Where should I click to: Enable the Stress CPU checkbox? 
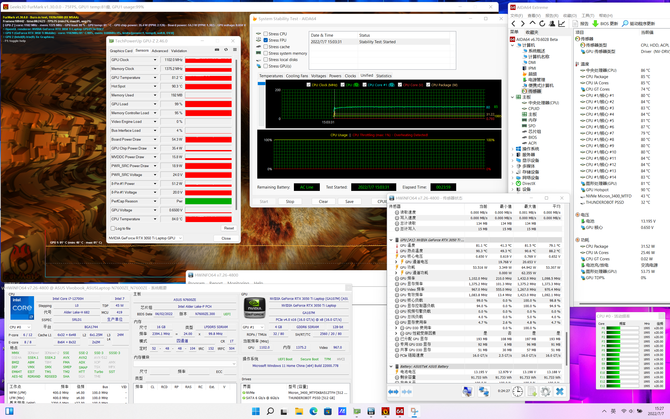click(265, 34)
